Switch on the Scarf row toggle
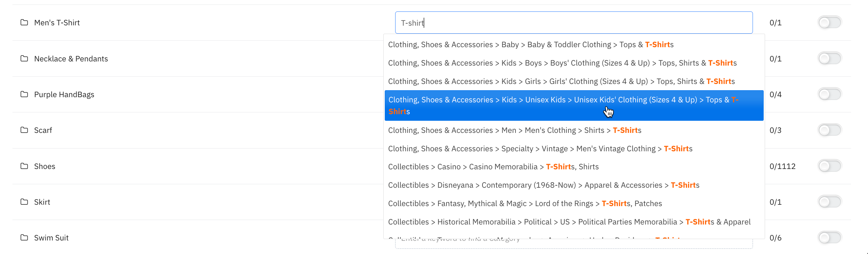The image size is (868, 254). (830, 130)
